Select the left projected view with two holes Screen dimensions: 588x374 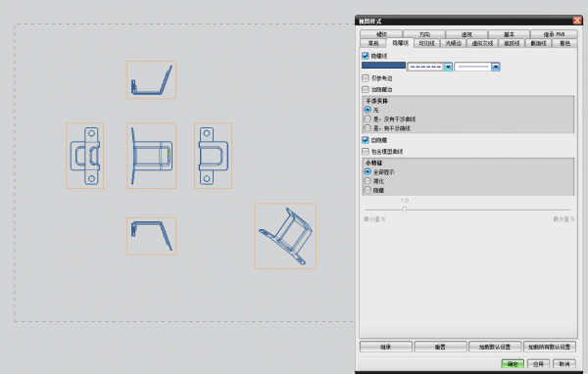pos(85,156)
